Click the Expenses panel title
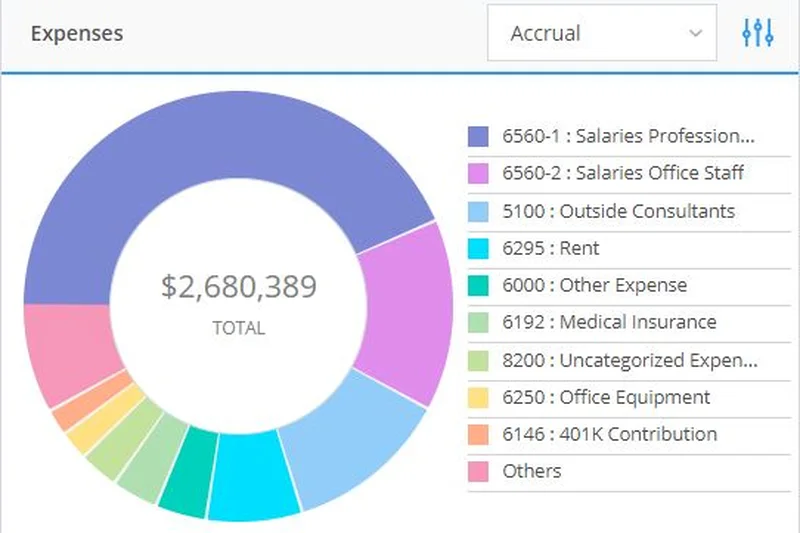This screenshot has width=800, height=533. pos(77,33)
